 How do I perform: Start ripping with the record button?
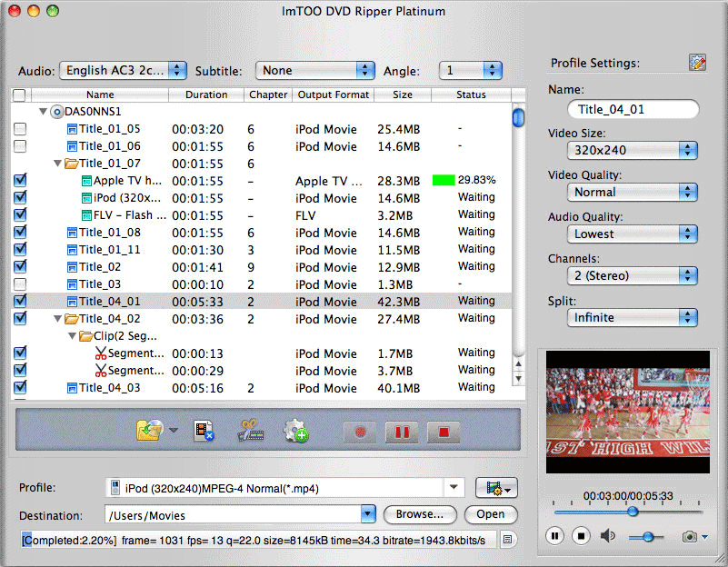point(360,433)
